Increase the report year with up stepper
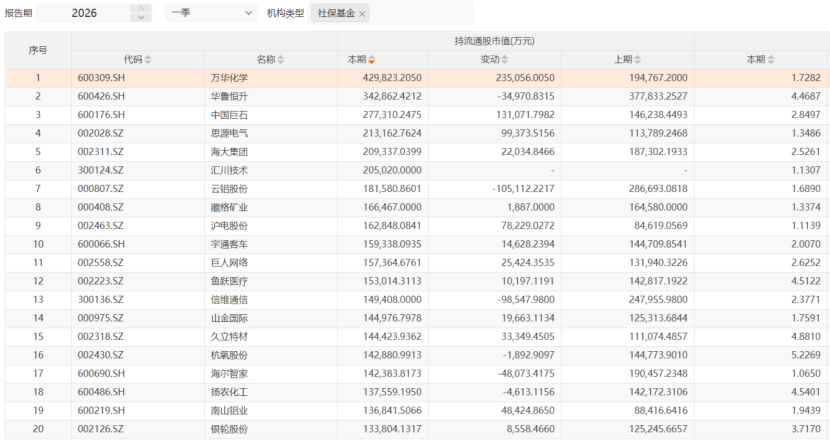 point(141,9)
